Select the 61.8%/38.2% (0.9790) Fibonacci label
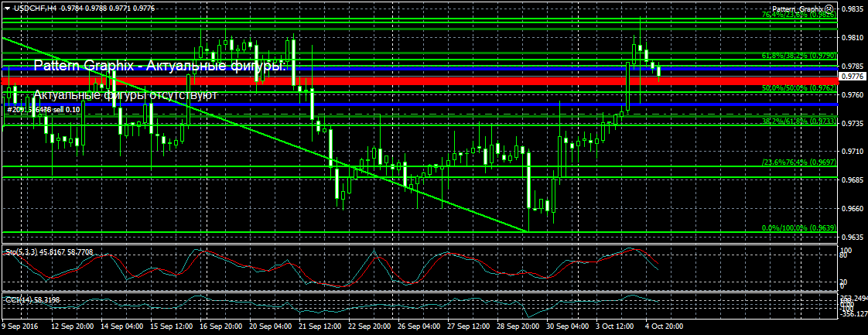 (799, 56)
